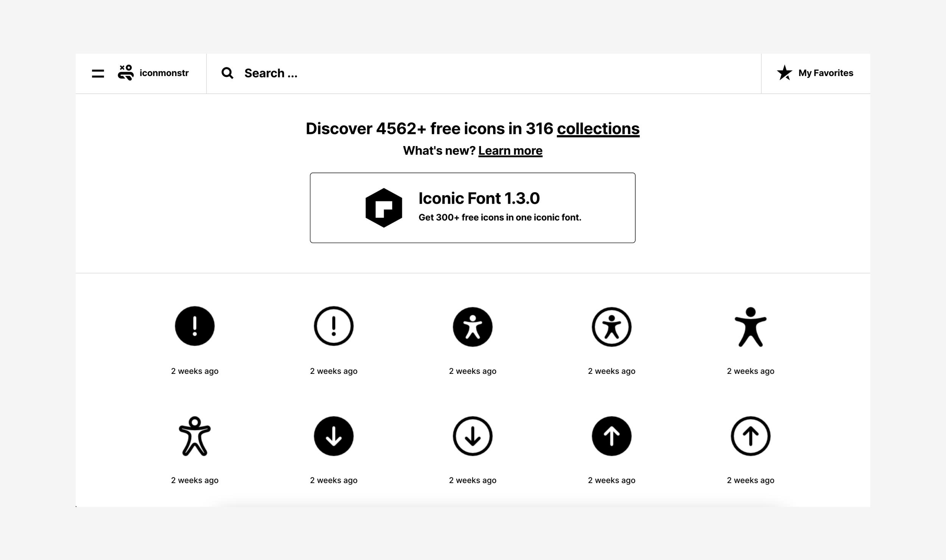Image resolution: width=946 pixels, height=560 pixels.
Task: Select the filled arrow down circle icon
Action: click(333, 436)
